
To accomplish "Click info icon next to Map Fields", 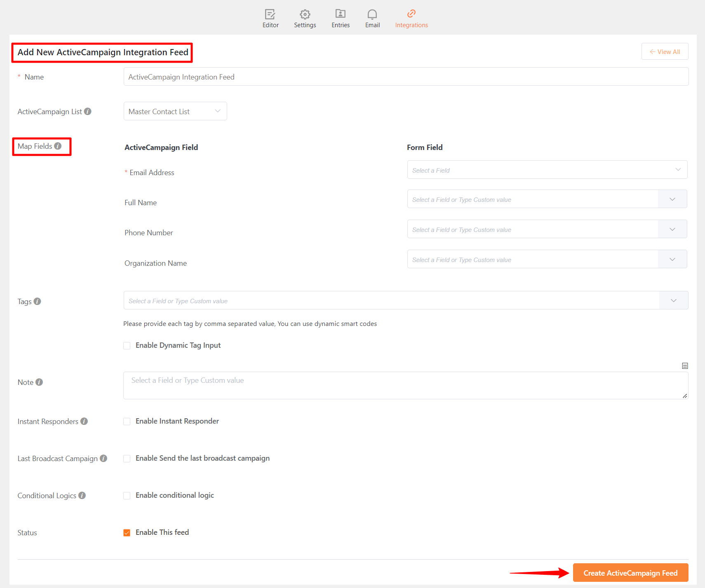I will [58, 146].
